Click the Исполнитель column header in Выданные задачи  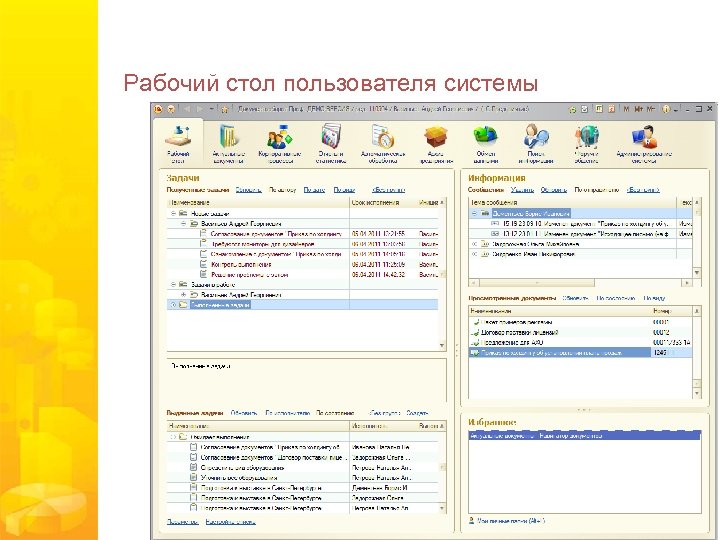tap(383, 427)
